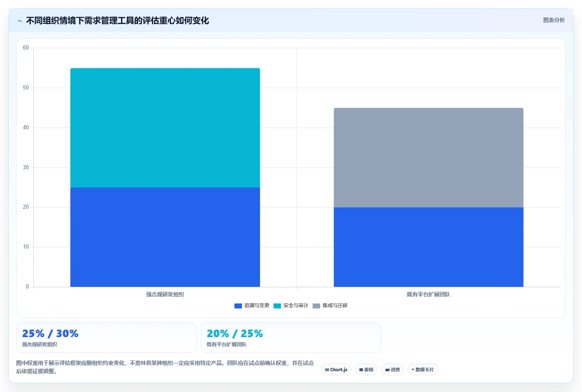Click the footnote text beginning 图中权重用于展示
The width and height of the screenshot is (582, 392).
click(x=165, y=367)
